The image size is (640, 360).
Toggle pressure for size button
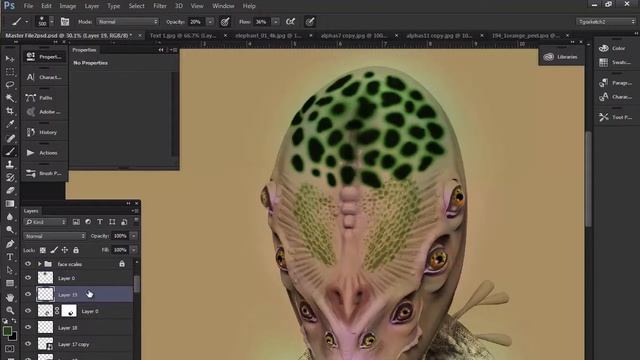pos(310,22)
